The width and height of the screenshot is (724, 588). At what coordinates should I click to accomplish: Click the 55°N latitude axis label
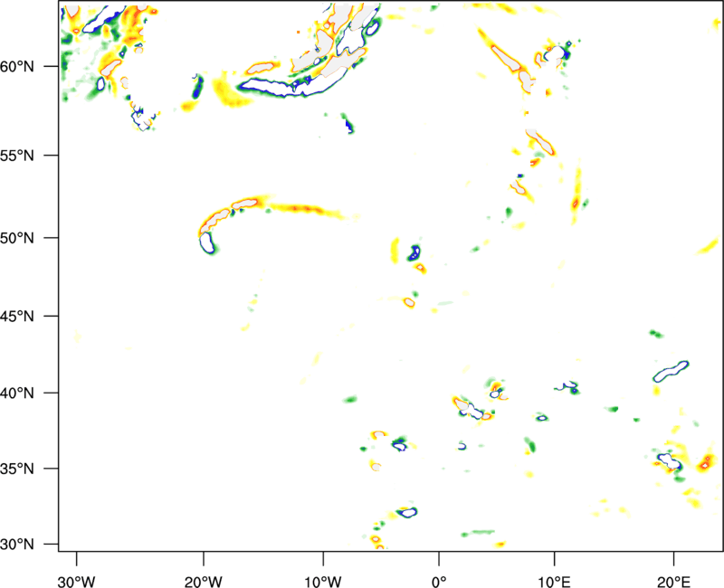pyautogui.click(x=17, y=156)
